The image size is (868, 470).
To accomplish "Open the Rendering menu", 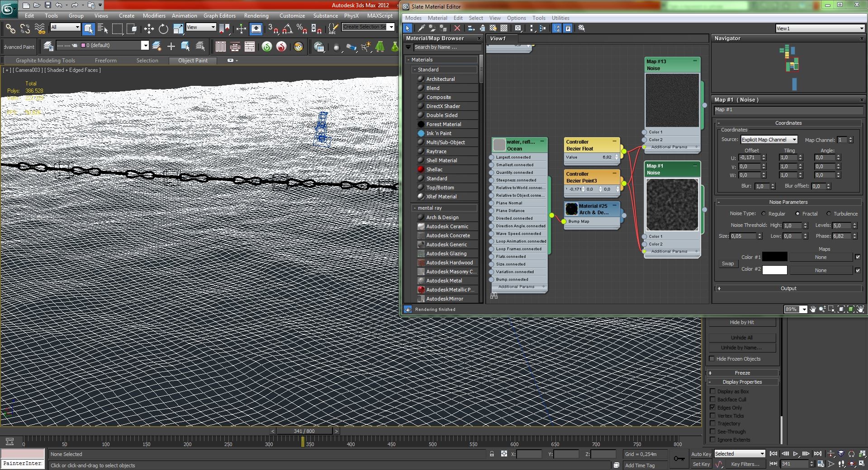I will (256, 16).
